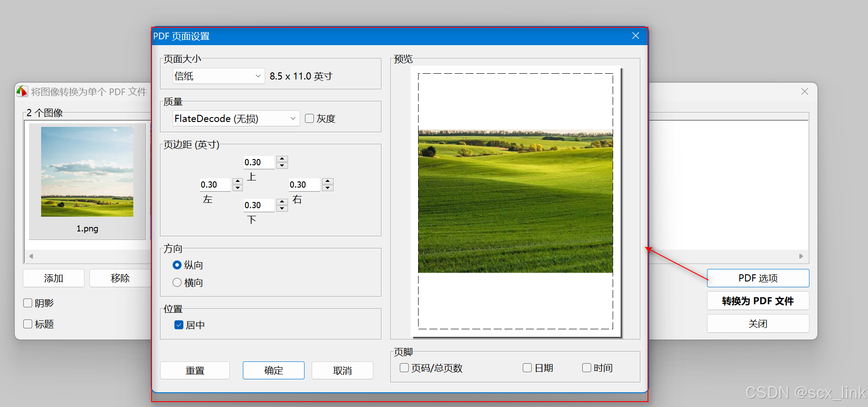The width and height of the screenshot is (868, 407).
Task: Toggle the 标题 title checkbox
Action: tap(28, 324)
